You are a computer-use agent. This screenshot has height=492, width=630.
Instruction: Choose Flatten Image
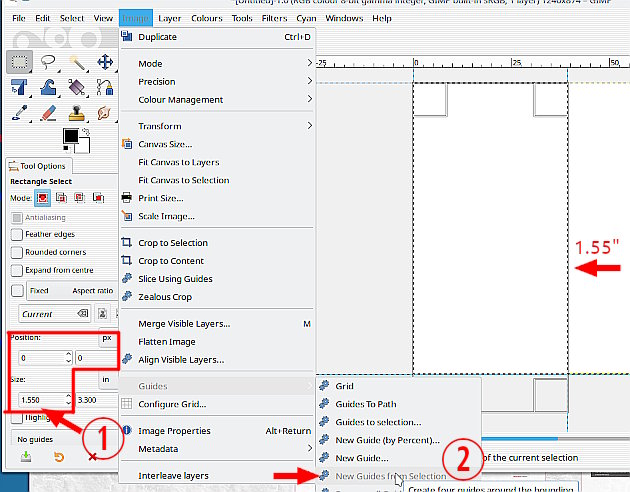(x=217, y=342)
